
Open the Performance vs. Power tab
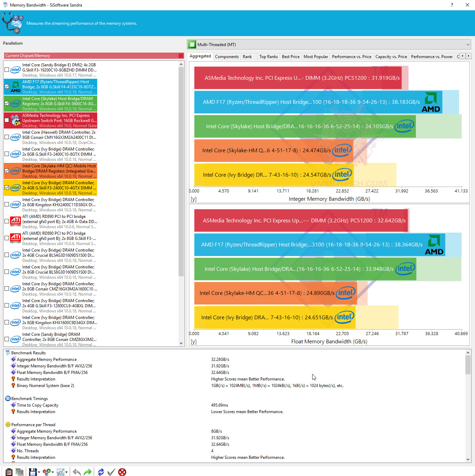tap(432, 57)
